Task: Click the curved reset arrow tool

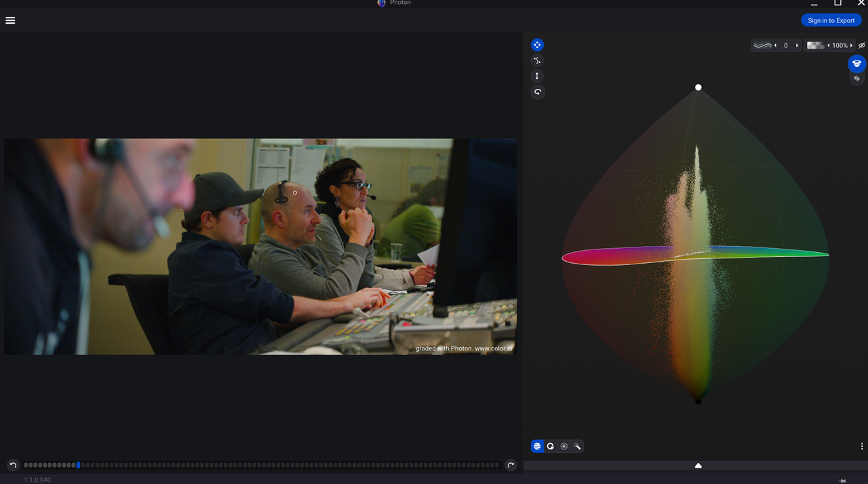Action: (537, 92)
